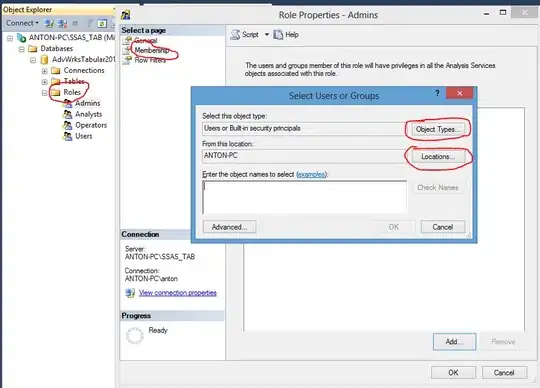Image resolution: width=540 pixels, height=388 pixels.
Task: Click the refresh icon in Object Explorer
Action: coord(102,23)
